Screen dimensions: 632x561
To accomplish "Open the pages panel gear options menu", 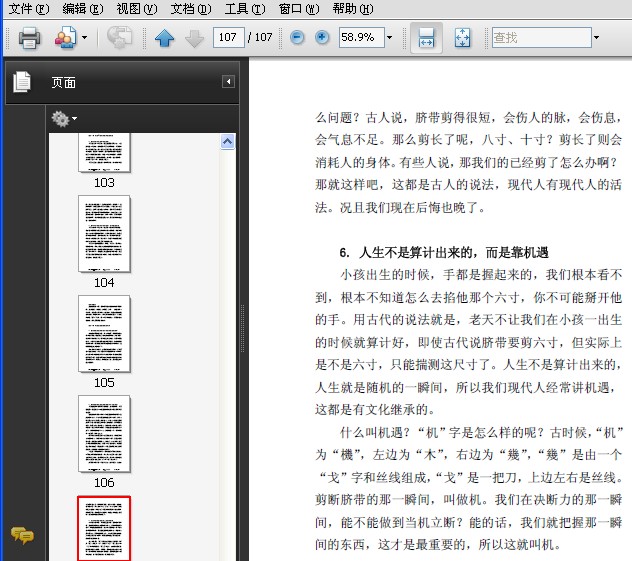I will (64, 118).
